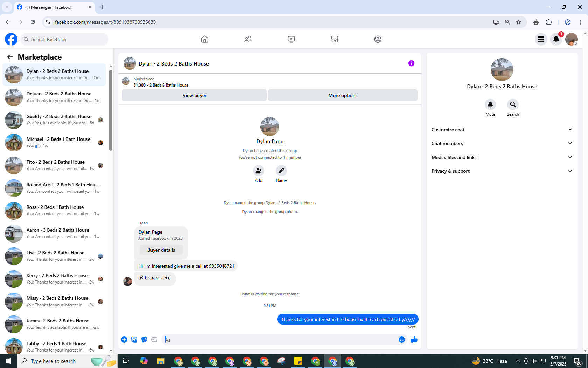Mute this conversation bell icon
This screenshot has height=368, width=588.
pyautogui.click(x=490, y=104)
